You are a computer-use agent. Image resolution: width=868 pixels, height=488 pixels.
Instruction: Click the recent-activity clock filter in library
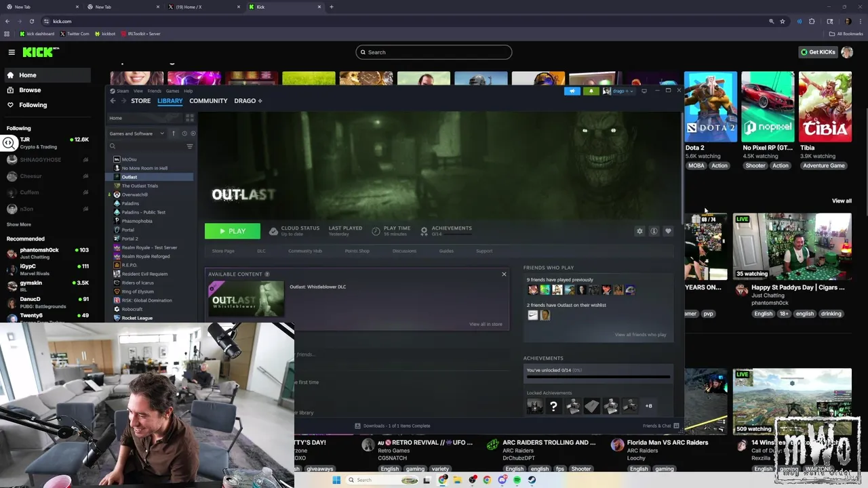click(184, 134)
